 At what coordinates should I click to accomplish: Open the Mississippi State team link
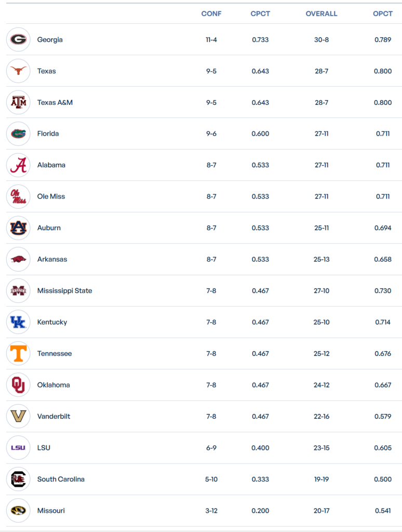click(64, 291)
